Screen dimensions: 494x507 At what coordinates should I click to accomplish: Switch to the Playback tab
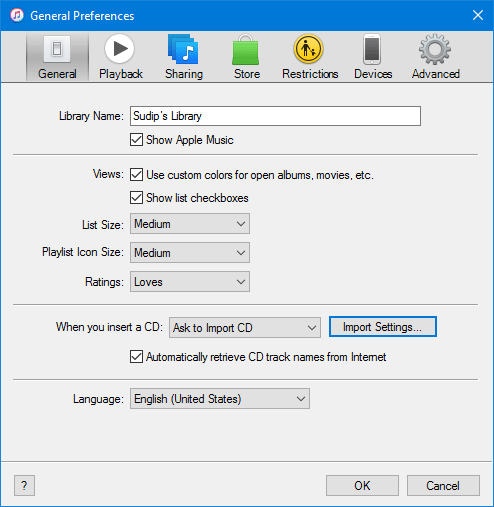click(x=120, y=57)
